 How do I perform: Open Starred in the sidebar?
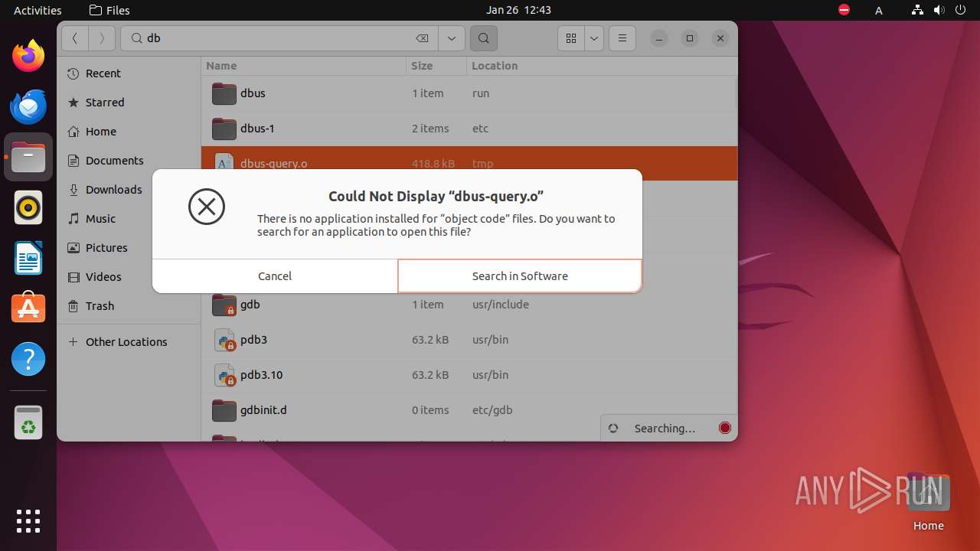(x=129, y=103)
